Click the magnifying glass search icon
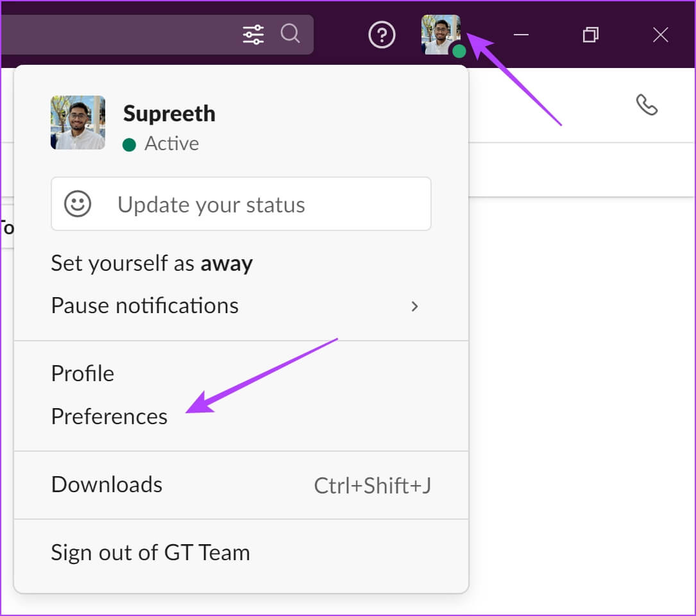 291,34
